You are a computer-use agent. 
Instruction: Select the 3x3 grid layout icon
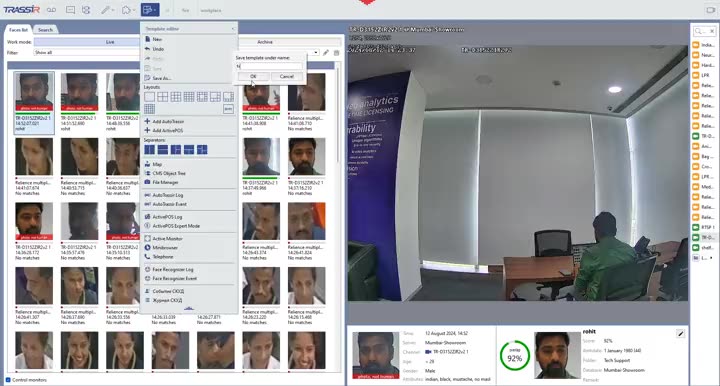[x=176, y=97]
